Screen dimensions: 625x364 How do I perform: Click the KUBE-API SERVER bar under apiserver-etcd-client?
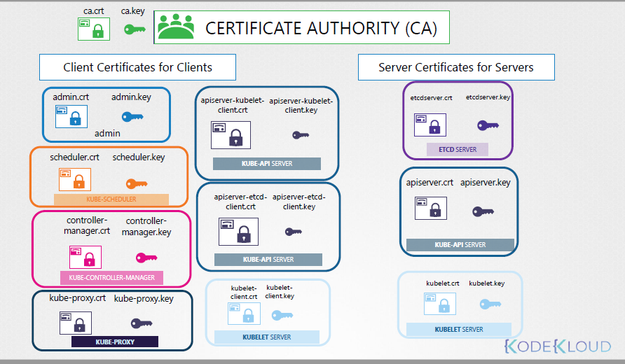(x=268, y=260)
